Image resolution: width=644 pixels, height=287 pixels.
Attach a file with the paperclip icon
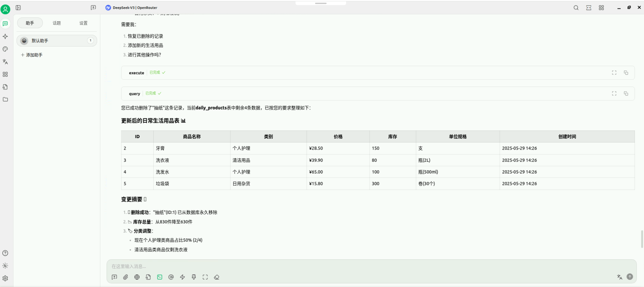pos(126,277)
